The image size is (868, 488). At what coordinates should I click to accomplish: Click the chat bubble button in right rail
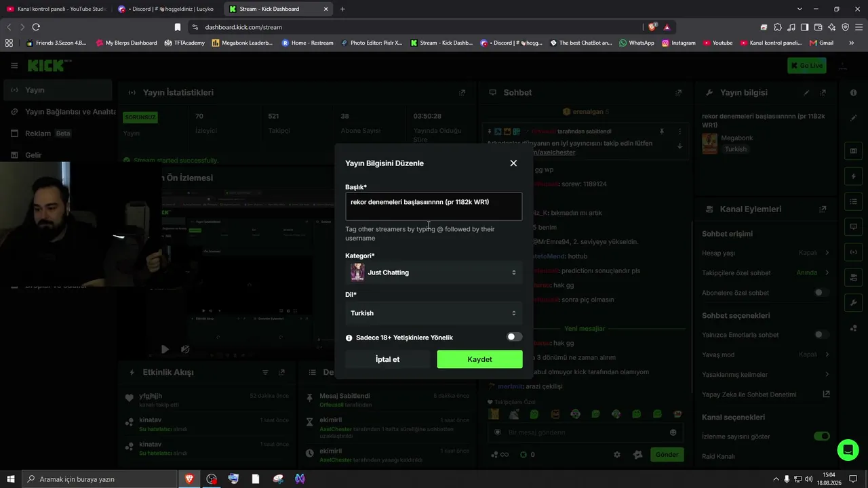click(x=854, y=226)
